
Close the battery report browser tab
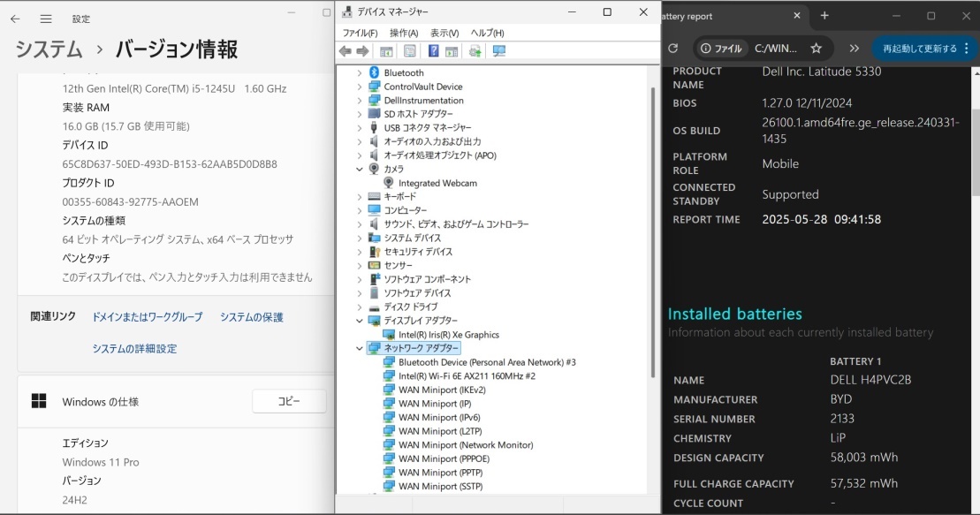797,16
